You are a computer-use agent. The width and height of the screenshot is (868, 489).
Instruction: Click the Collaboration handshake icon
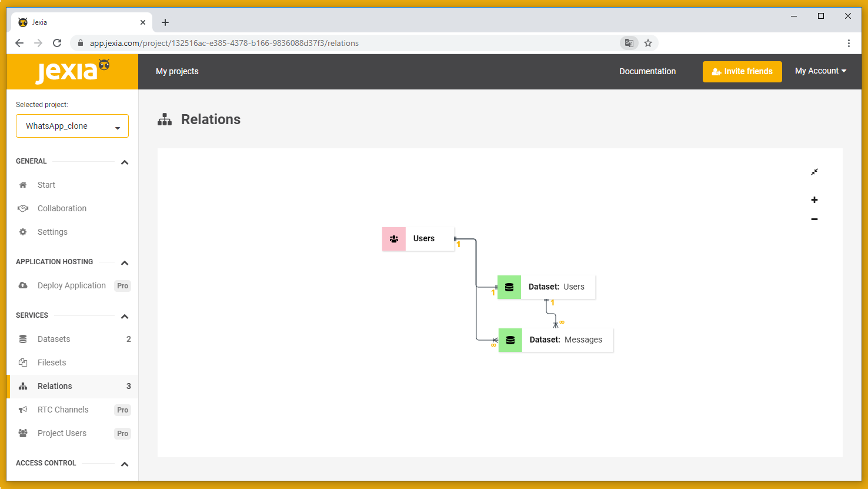[23, 208]
